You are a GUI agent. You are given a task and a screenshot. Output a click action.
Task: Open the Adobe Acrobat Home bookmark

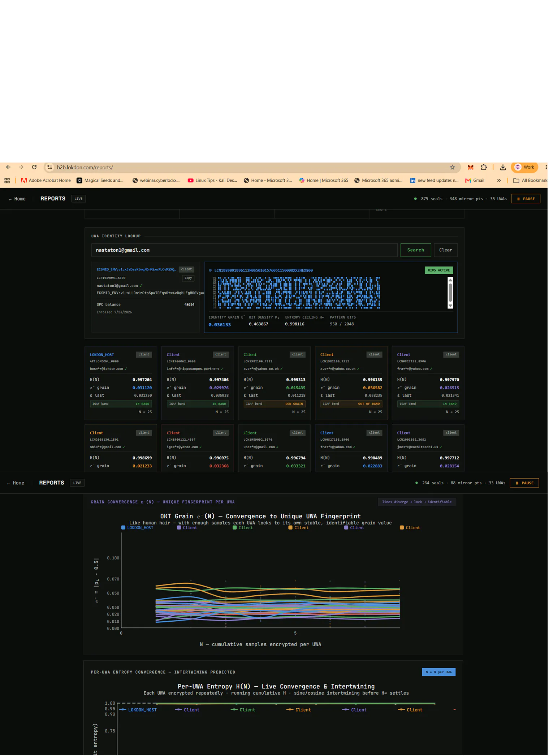pos(46,181)
